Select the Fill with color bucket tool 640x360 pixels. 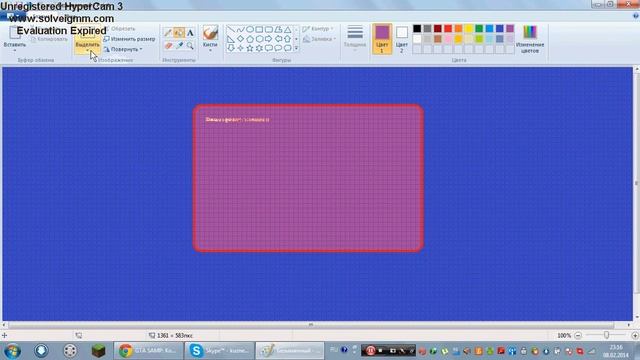pyautogui.click(x=179, y=33)
